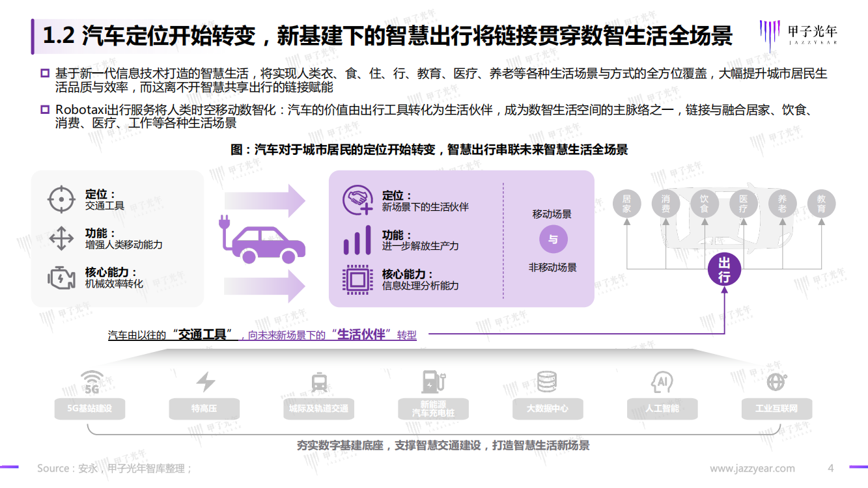The height and width of the screenshot is (488, 868).
Task: Click the crosshair positioning icon beside 交通工具
Action: coord(61,199)
